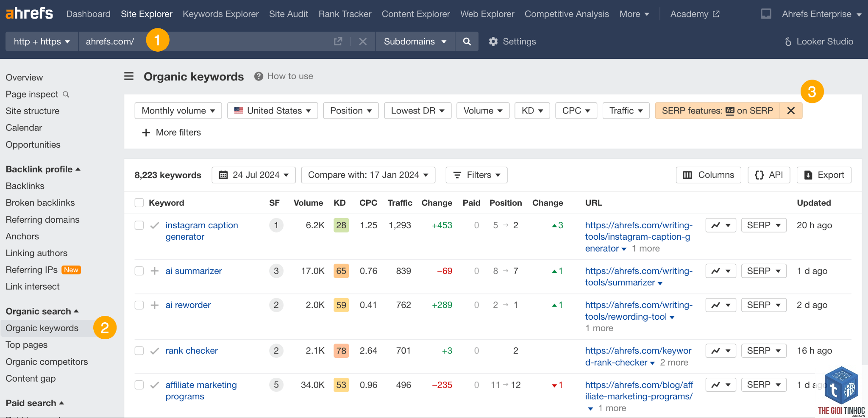Toggle the hamburger sidebar menu

(x=129, y=76)
